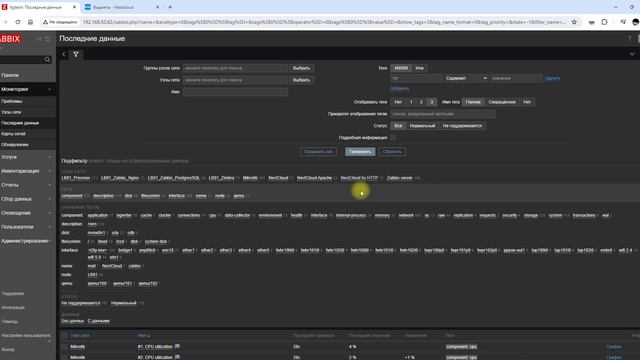This screenshot has width=640, height=360.
Task: Go to browser home page
Action: (x=30, y=22)
